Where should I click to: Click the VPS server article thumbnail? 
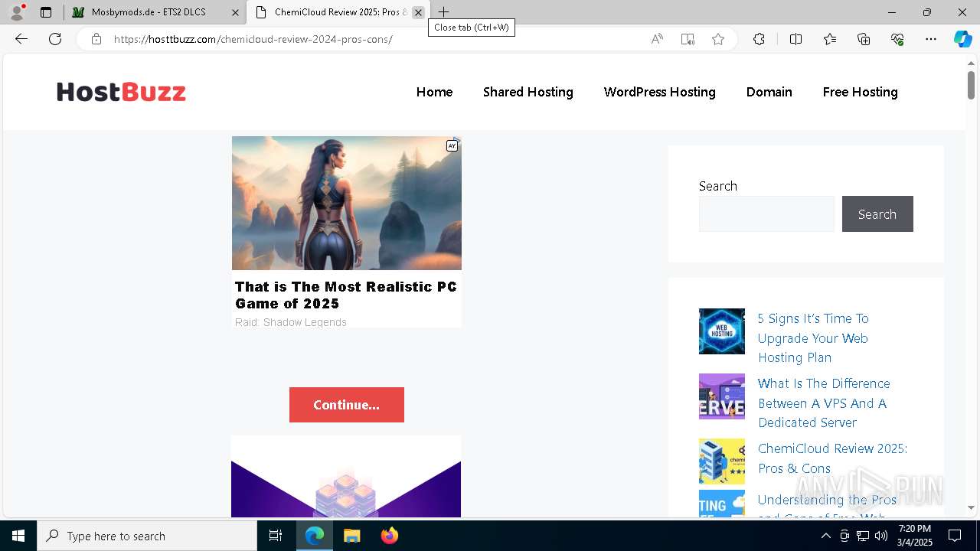pos(722,396)
